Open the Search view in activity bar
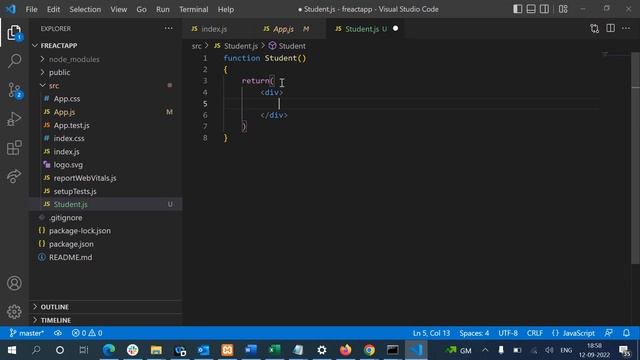 point(14,61)
